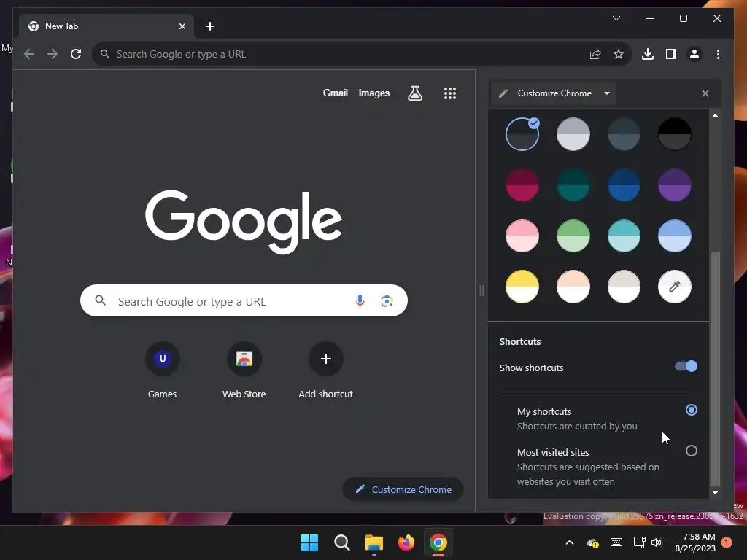Viewport: 747px width, 560px height.
Task: Choose the dark blue color swatch
Action: pos(624,185)
